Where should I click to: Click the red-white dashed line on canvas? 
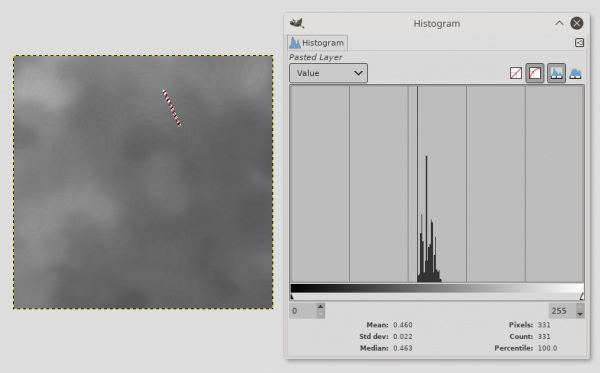pyautogui.click(x=172, y=108)
